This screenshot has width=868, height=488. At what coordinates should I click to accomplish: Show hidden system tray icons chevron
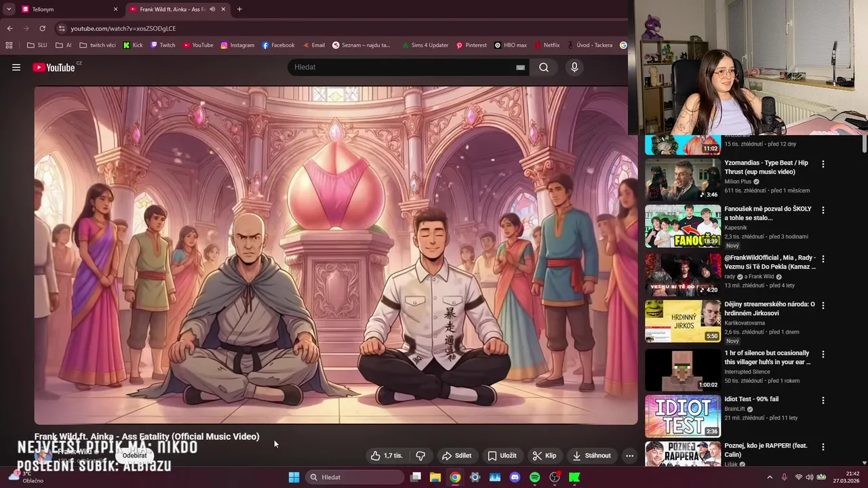(770, 477)
